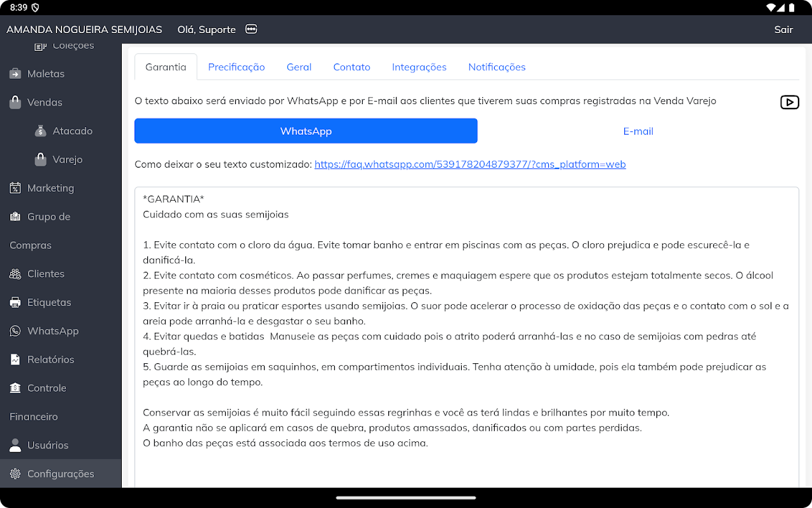Open the Notificações tab
The height and width of the screenshot is (508, 812).
(497, 67)
